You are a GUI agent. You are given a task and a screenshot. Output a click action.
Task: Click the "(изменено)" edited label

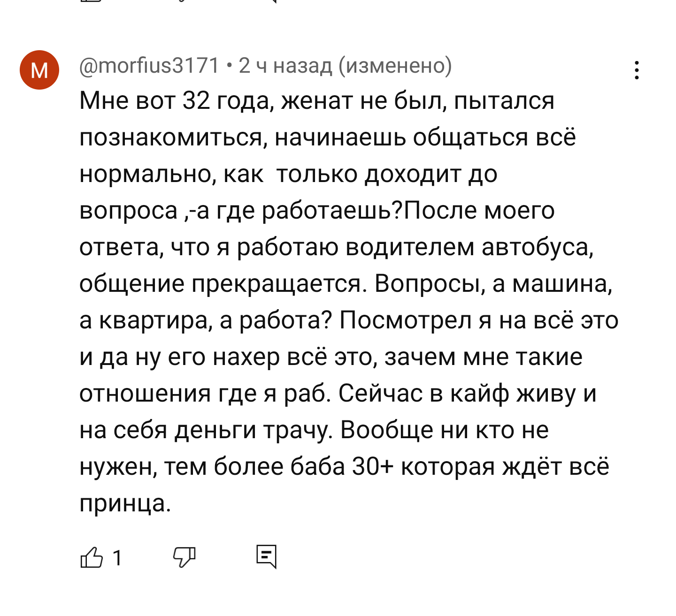click(x=395, y=66)
